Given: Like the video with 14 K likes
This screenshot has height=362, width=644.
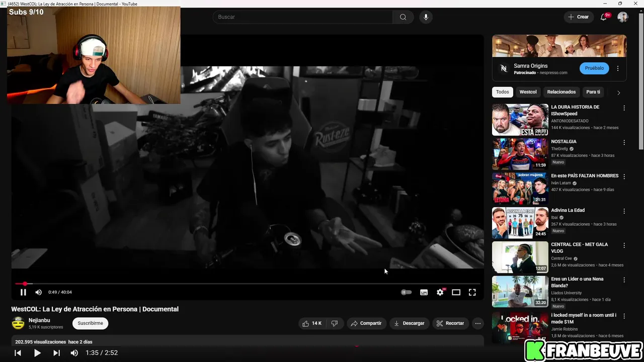Looking at the screenshot, I should (x=312, y=323).
